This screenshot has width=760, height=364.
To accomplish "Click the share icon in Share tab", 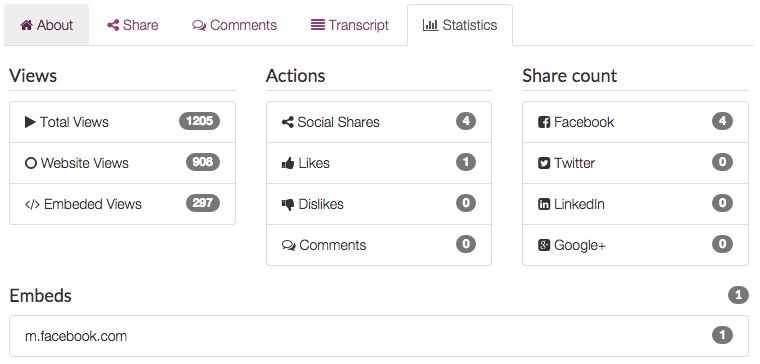I will 113,25.
